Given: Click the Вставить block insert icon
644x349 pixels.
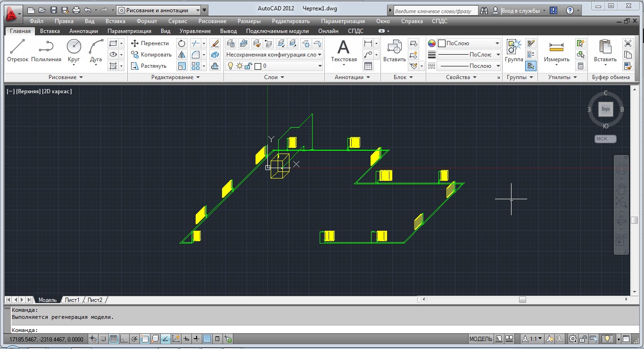Looking at the screenshot, I should (x=395, y=51).
